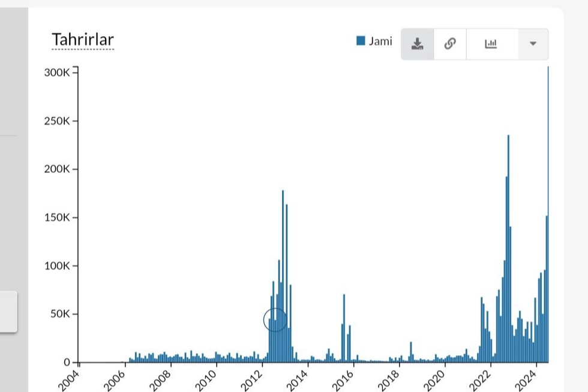Image resolution: width=588 pixels, height=392 pixels.
Task: Click the Tahrirlar chart title
Action: [83, 40]
